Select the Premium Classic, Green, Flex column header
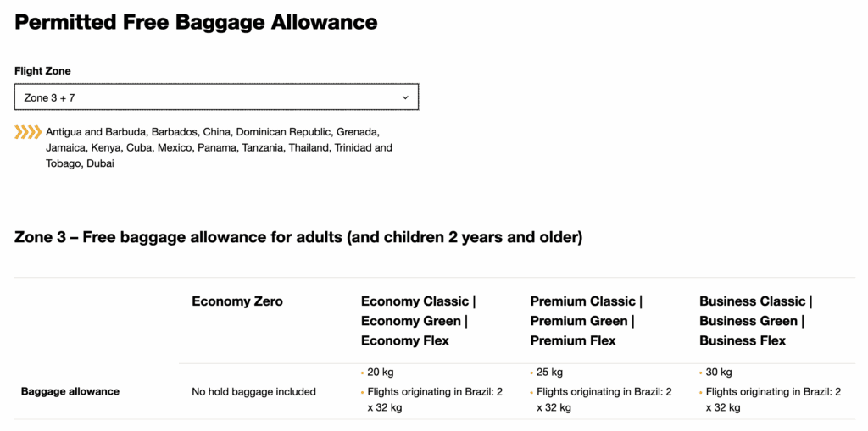The height and width of the screenshot is (431, 868). [x=587, y=321]
